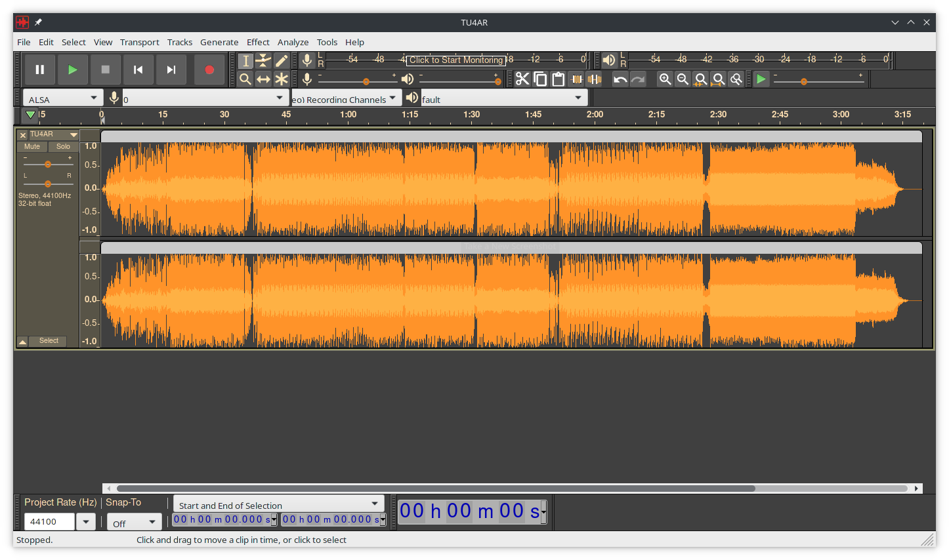Viewport: 949px width, 560px height.
Task: Solo the TU4AR track
Action: pyautogui.click(x=63, y=147)
